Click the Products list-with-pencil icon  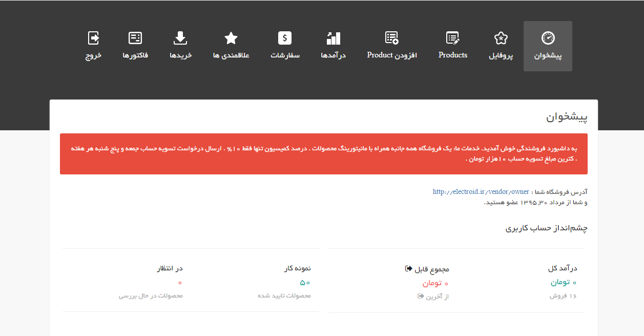pyautogui.click(x=453, y=38)
